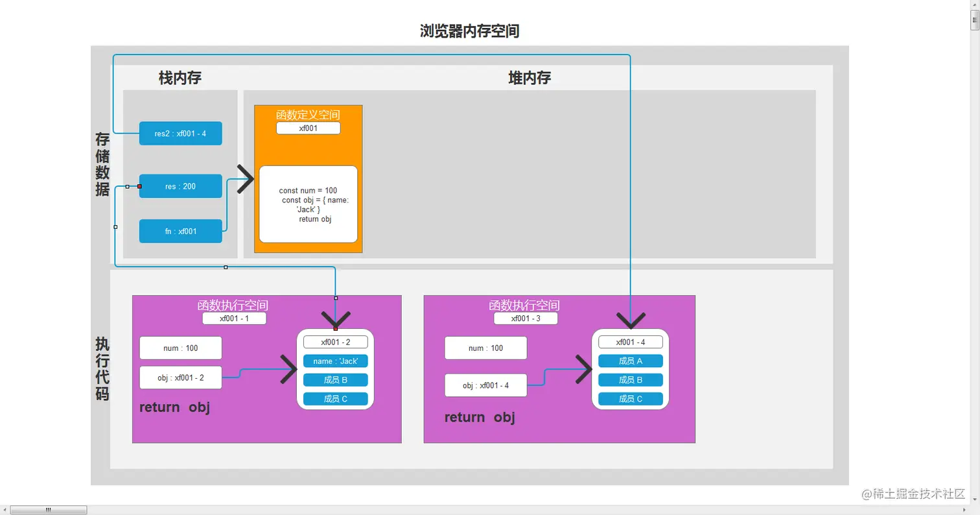Click the '存储数据' vertical label
This screenshot has height=515, width=980.
[102, 164]
